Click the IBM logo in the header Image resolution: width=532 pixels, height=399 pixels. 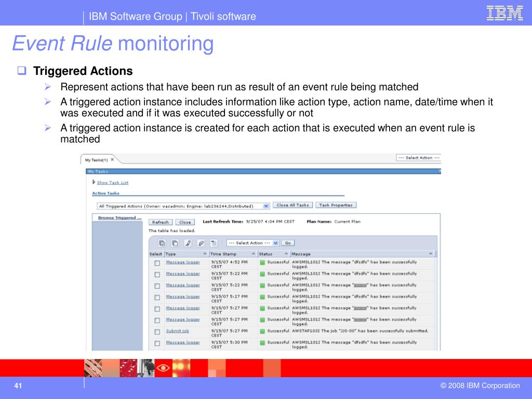tap(504, 13)
